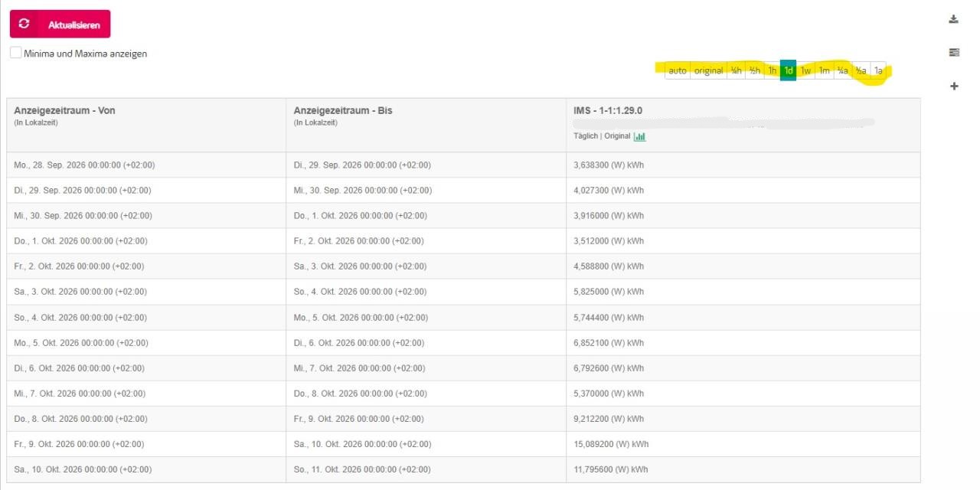980x490 pixels.
Task: Select the ¼a quarterly interval
Action: pos(843,70)
